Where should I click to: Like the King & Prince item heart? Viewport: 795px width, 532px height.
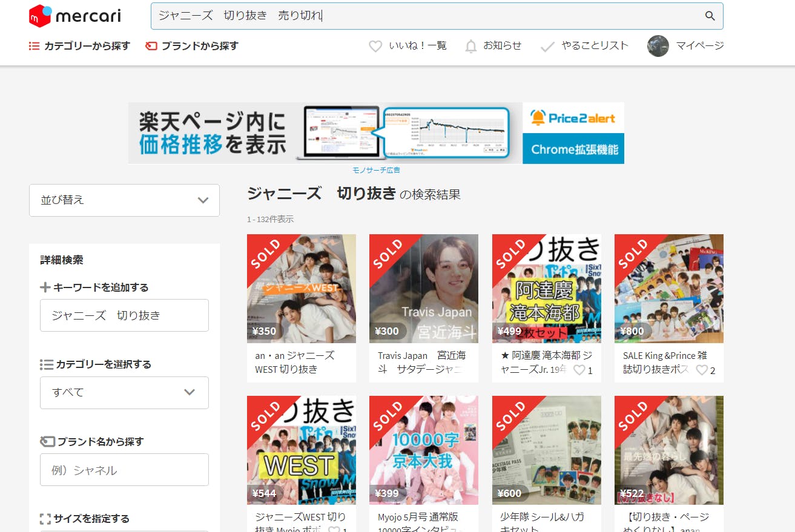pyautogui.click(x=702, y=370)
